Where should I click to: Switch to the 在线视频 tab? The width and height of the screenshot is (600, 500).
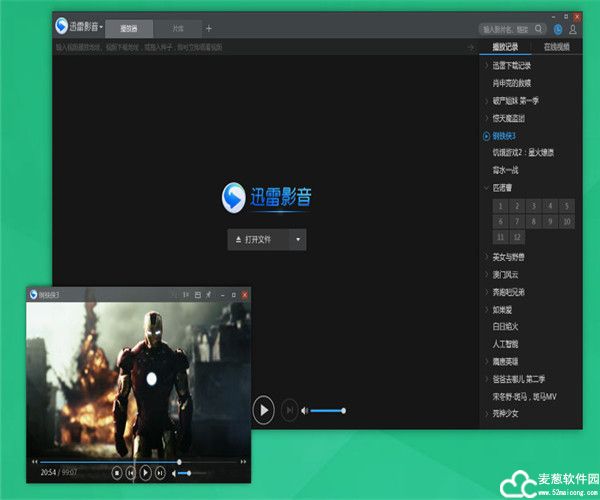tap(557, 47)
